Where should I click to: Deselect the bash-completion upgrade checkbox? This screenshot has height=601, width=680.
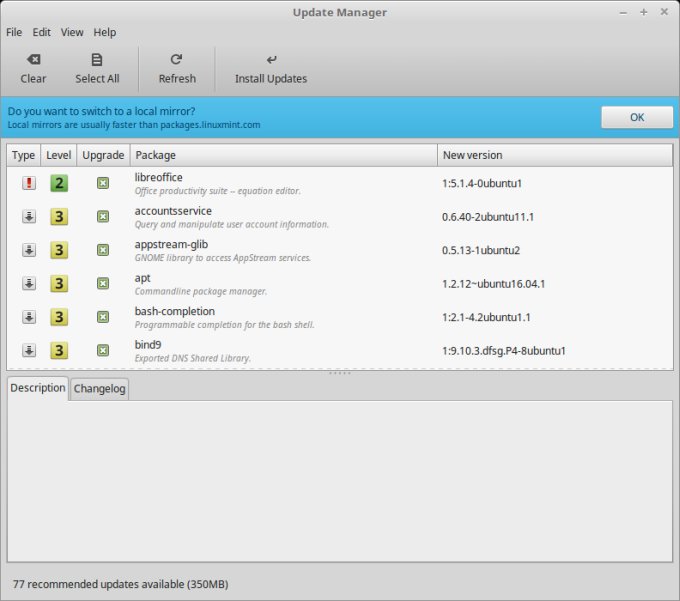(103, 317)
